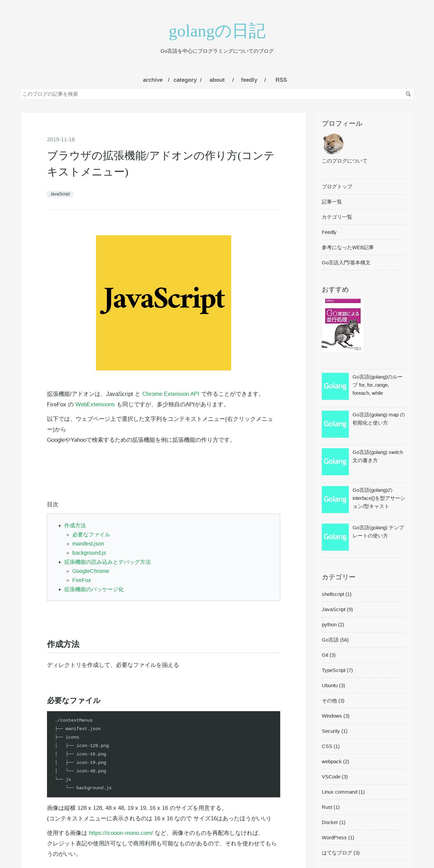The width and height of the screenshot is (434, 868).
Task: Open ブログトップ sidebar link
Action: click(x=337, y=187)
